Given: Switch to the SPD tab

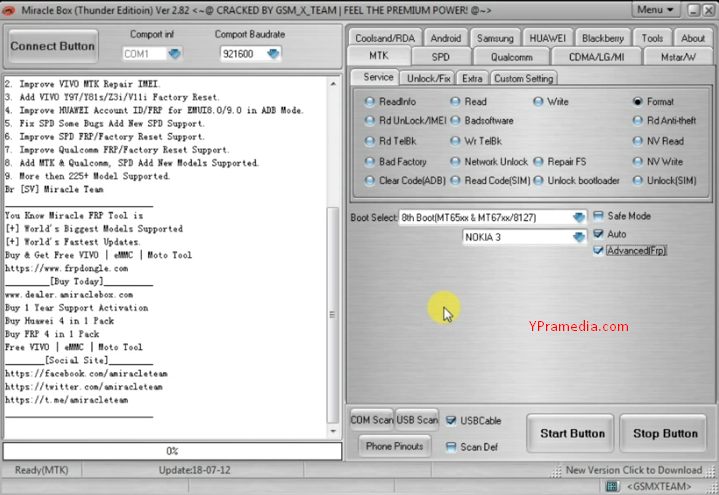Looking at the screenshot, I should click(440, 57).
